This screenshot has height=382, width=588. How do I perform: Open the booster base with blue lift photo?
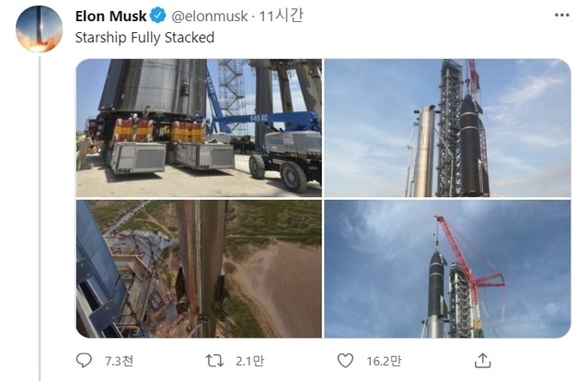(199, 128)
